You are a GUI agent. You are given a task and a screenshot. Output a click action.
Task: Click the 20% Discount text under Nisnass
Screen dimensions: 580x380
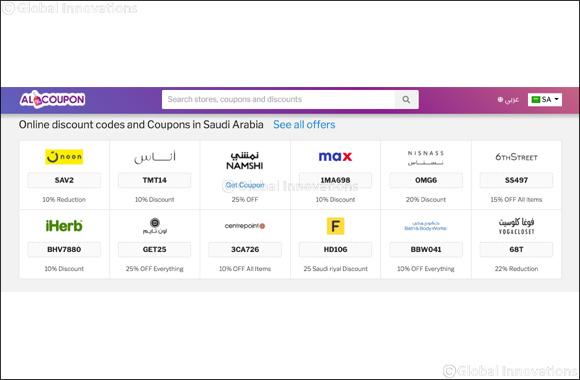[426, 199]
